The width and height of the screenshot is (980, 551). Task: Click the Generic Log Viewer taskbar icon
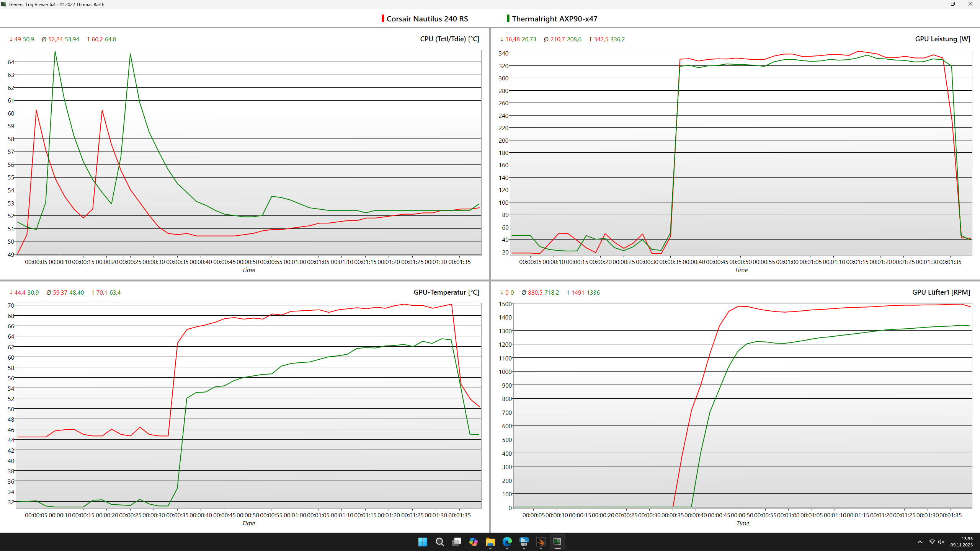pos(557,542)
